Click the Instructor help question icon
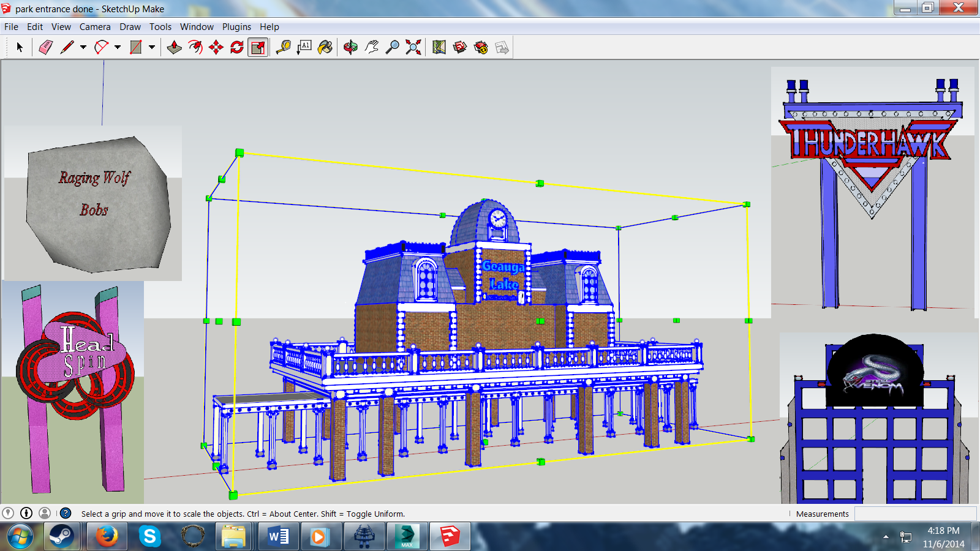 [66, 513]
